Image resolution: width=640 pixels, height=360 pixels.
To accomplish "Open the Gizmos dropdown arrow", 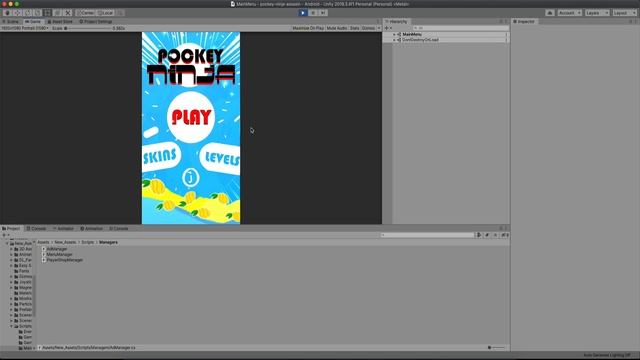I will tap(379, 28).
